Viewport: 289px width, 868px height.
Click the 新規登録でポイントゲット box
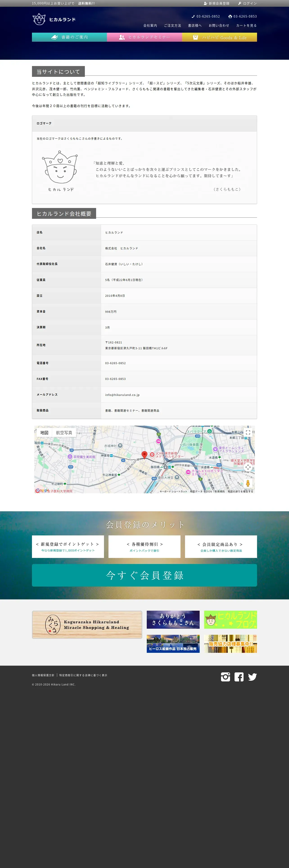pos(68,546)
